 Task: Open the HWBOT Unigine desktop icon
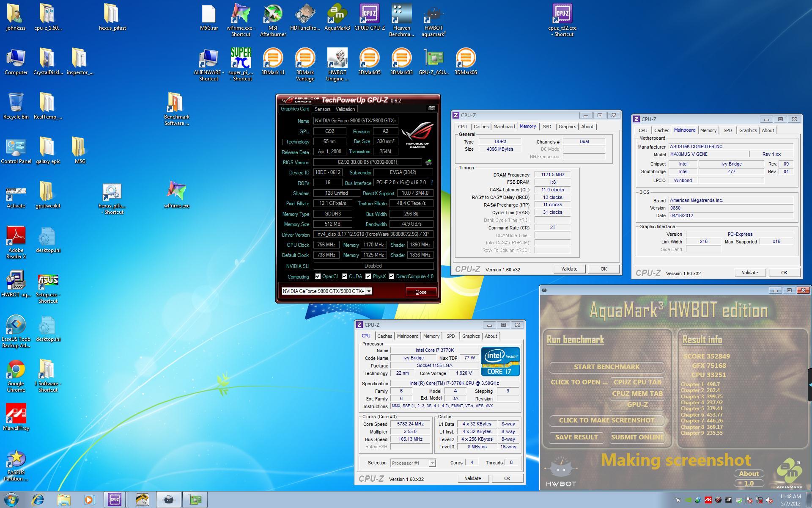[337, 64]
